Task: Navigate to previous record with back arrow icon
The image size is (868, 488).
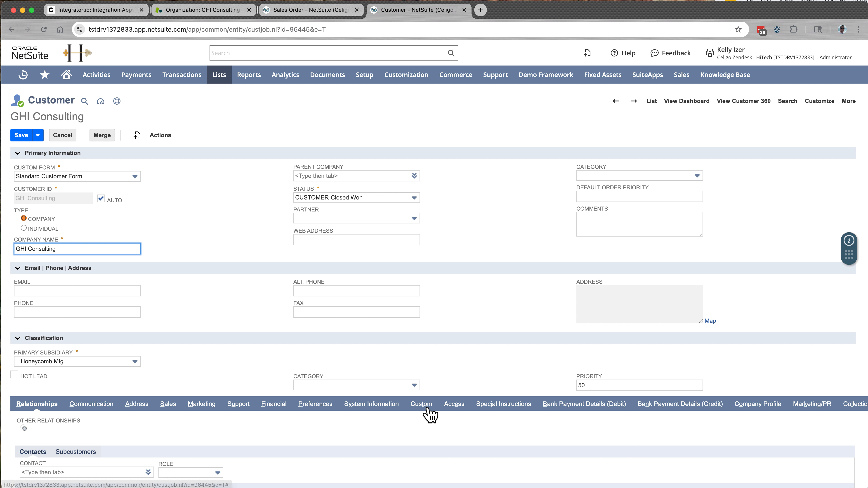Action: click(x=616, y=101)
